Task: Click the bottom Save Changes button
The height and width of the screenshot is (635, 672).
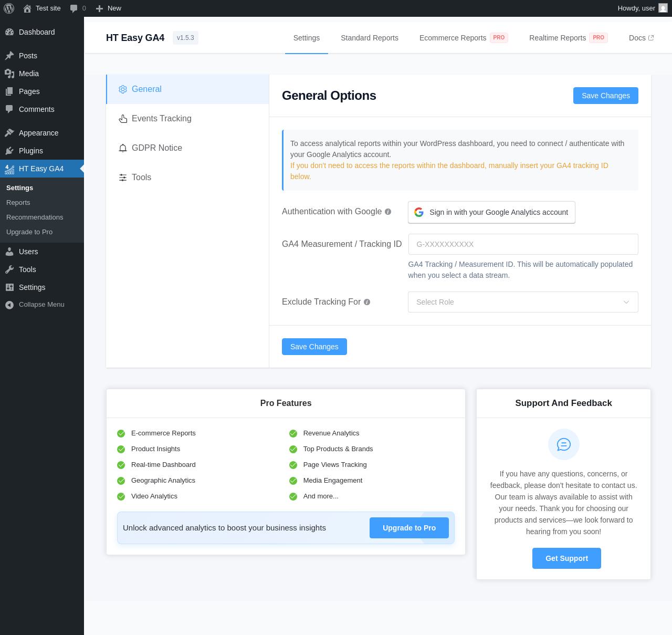Action: coord(314,347)
